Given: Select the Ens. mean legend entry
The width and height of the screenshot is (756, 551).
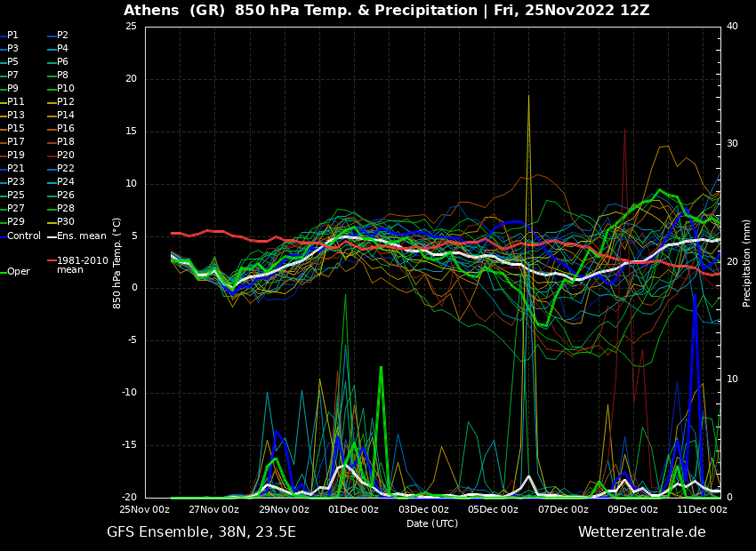Looking at the screenshot, I should (x=76, y=236).
